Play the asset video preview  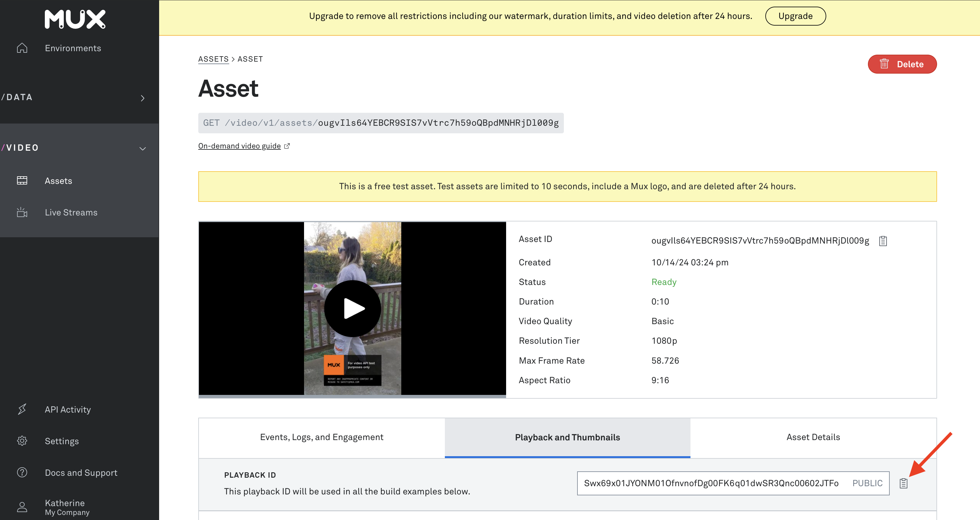coord(352,308)
